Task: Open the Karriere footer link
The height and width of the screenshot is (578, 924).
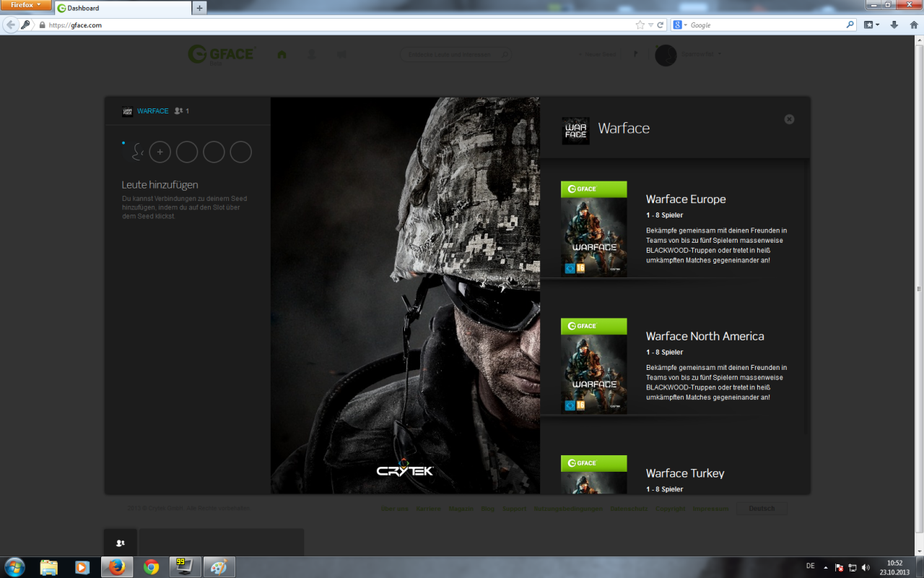Action: click(x=428, y=509)
